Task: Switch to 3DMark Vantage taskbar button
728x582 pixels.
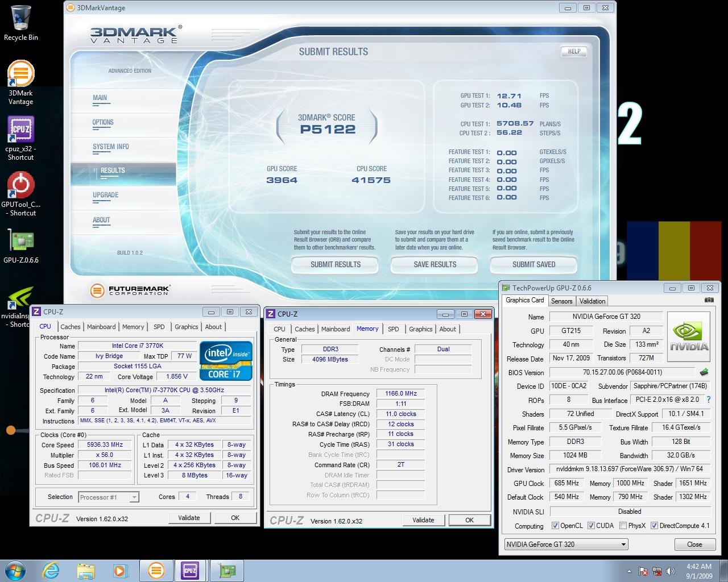Action: 156,570
